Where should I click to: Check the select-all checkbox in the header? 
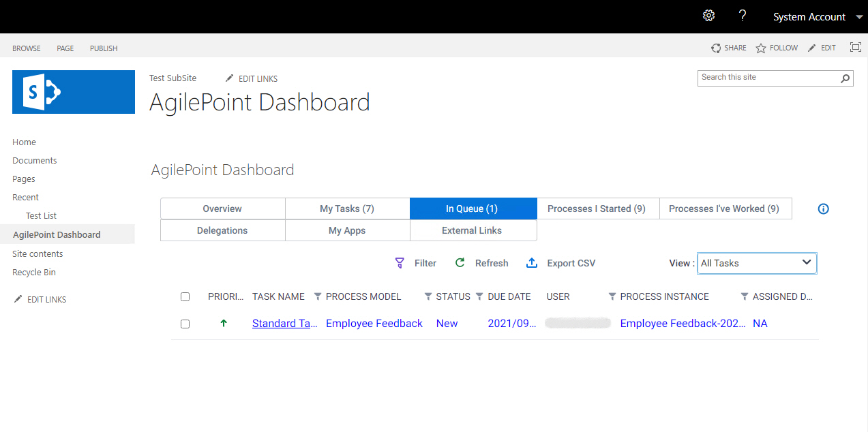pos(185,296)
